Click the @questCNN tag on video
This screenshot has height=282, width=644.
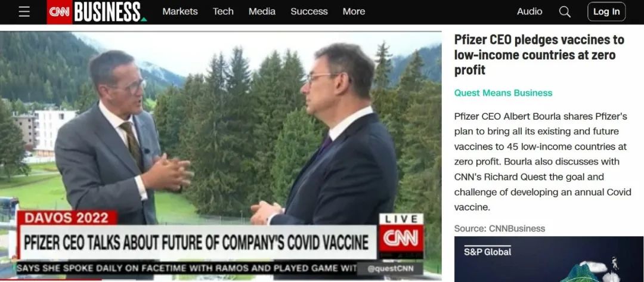click(390, 269)
